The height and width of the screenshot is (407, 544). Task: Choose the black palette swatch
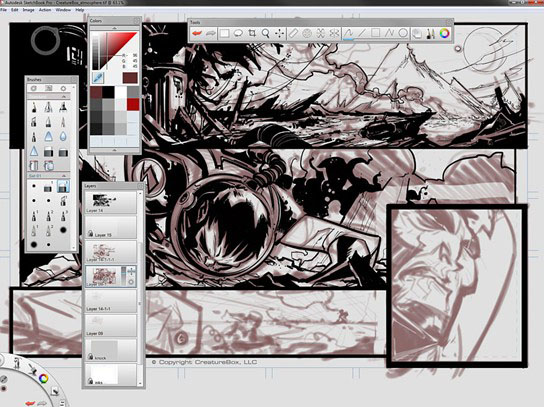108,92
